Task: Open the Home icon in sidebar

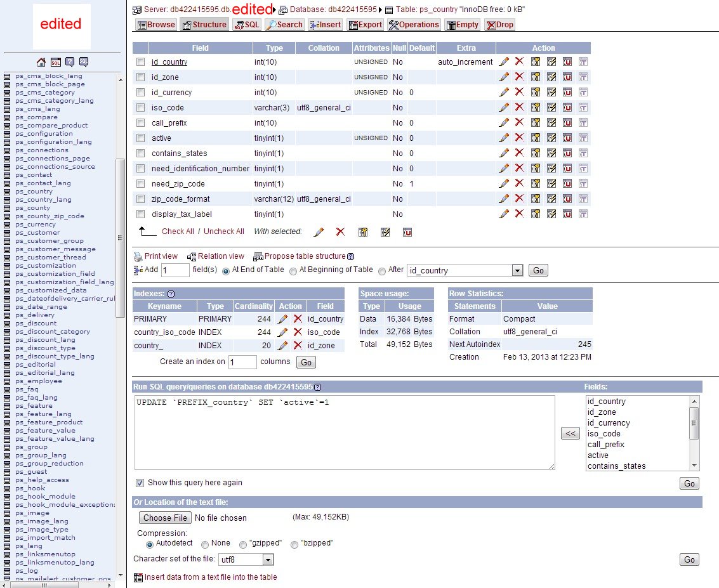Action: pos(41,62)
